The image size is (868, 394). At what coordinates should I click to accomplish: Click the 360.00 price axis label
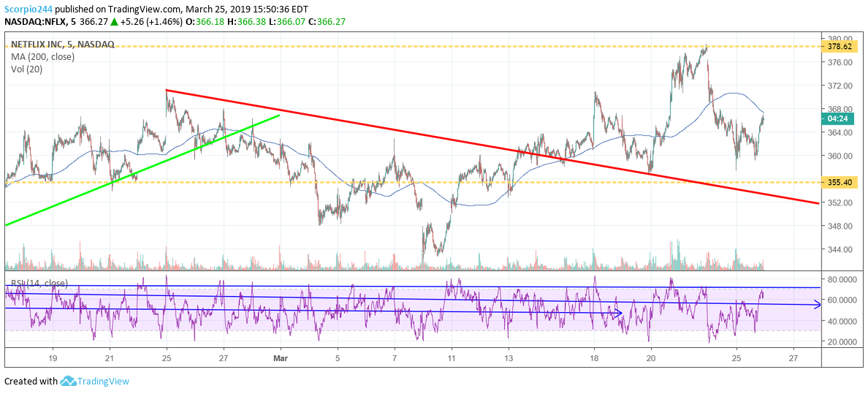tap(840, 156)
